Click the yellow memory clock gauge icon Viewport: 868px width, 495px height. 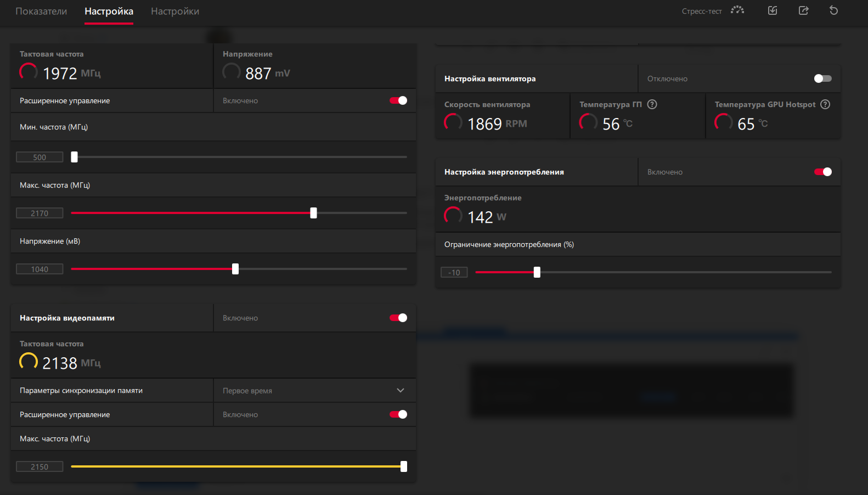point(29,362)
